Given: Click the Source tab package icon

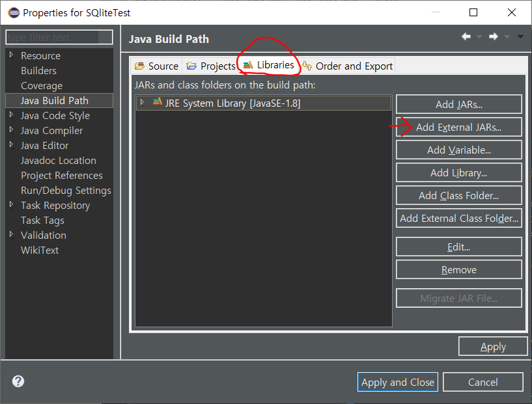Looking at the screenshot, I should click(x=139, y=66).
